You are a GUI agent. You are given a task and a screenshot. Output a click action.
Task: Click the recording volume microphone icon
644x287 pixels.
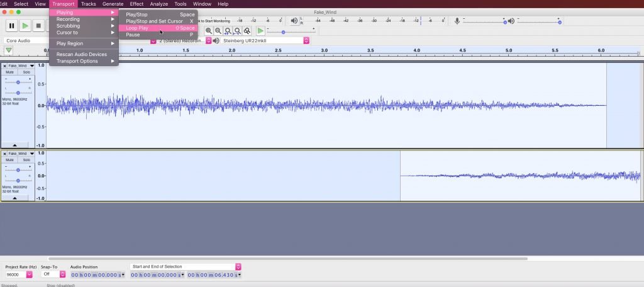point(457,21)
